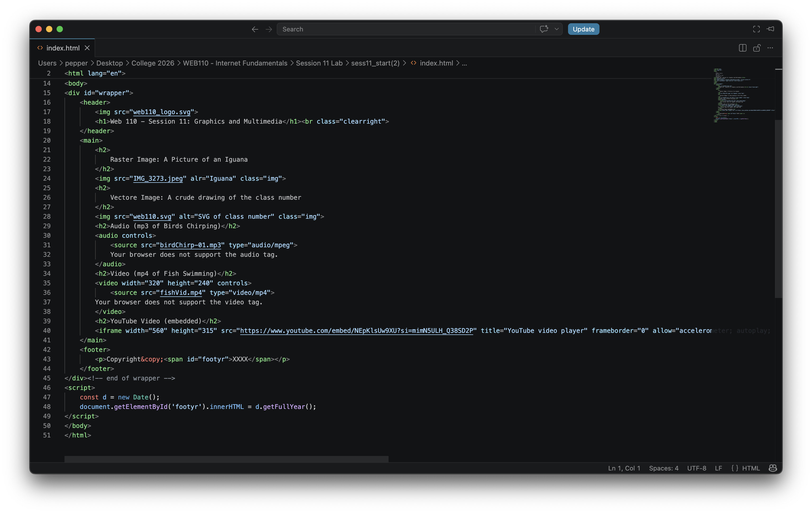Expand the breadcrumb ellipsis symbol list
This screenshot has width=812, height=513.
click(x=464, y=63)
